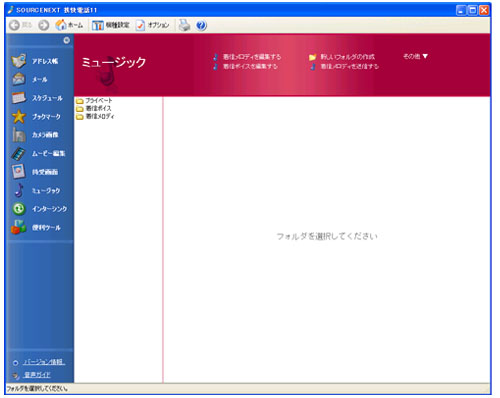Open 便利ツール tools item in the sidebar
This screenshot has width=500, height=398.
coord(36,227)
